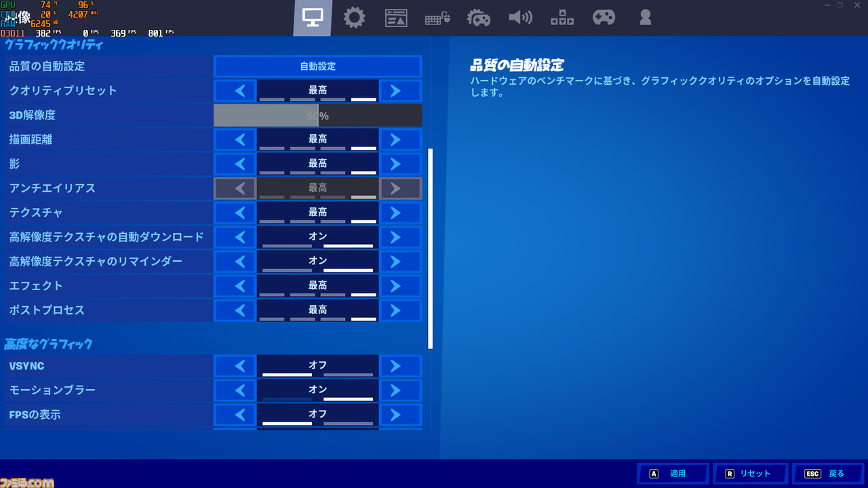Select the クオリティプリセット row label
Screen dimensions: 868x488
63,91
